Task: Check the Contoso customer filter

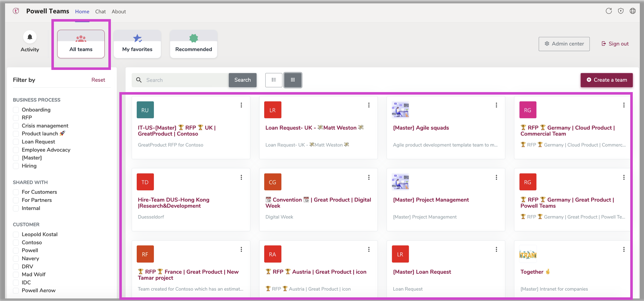Action: (16, 243)
